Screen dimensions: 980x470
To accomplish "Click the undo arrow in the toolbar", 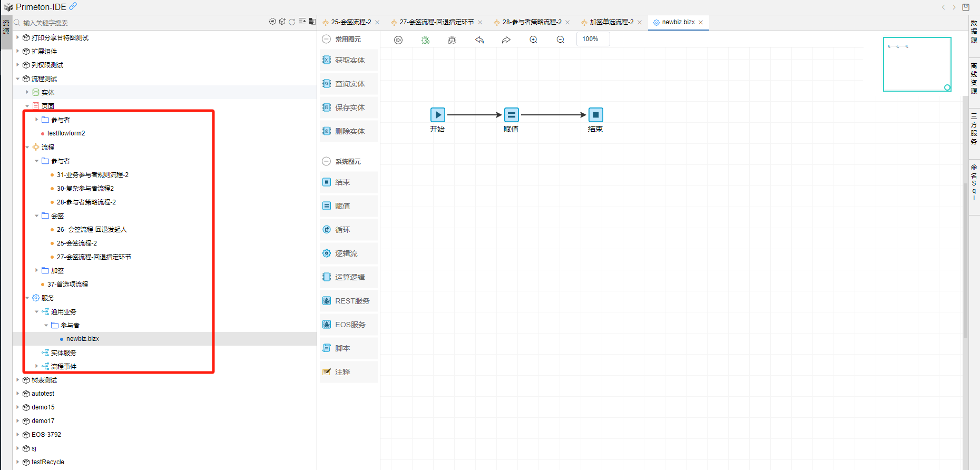I will pyautogui.click(x=479, y=40).
